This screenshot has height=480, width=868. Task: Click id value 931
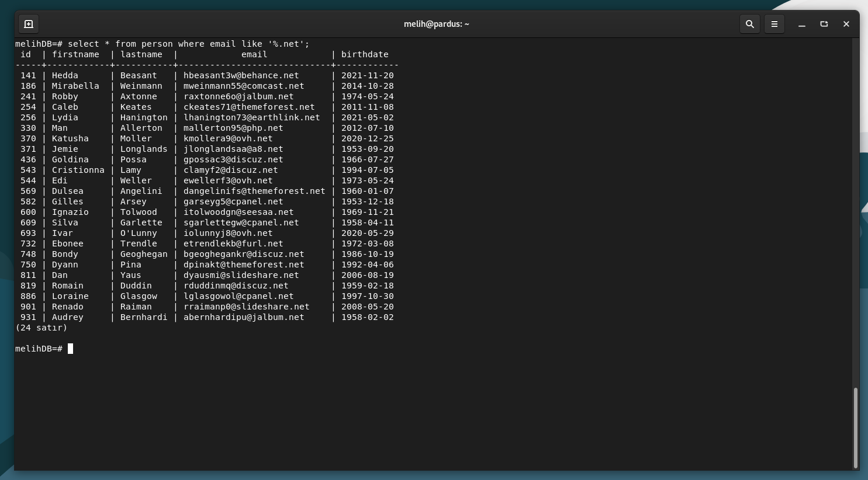click(28, 317)
